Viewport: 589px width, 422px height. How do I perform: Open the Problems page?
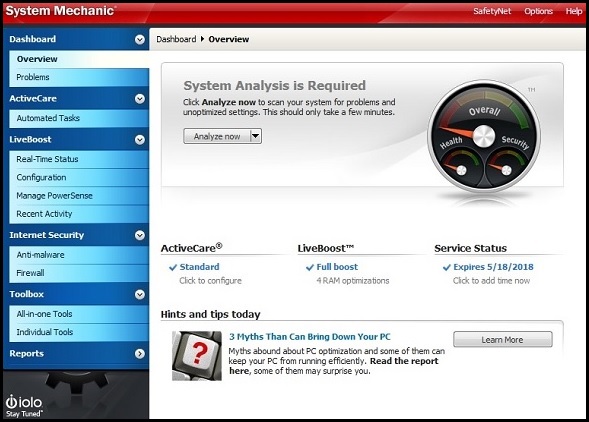(x=79, y=77)
